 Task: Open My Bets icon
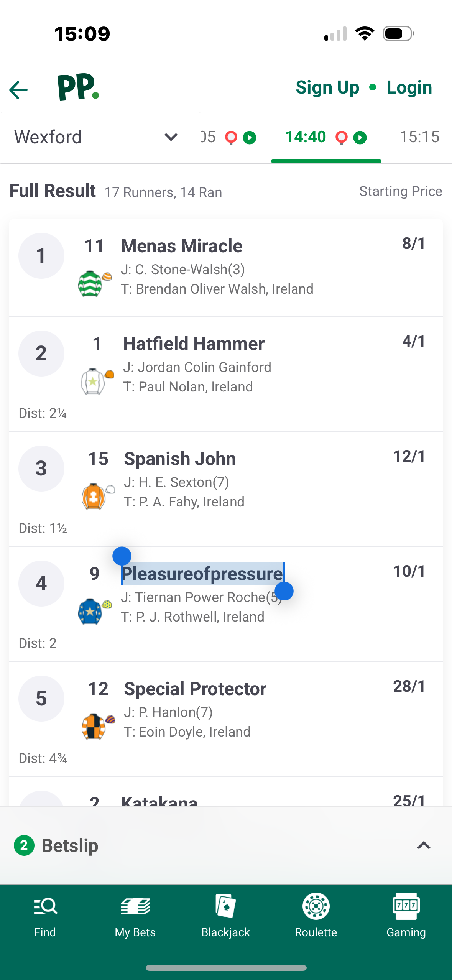click(135, 906)
